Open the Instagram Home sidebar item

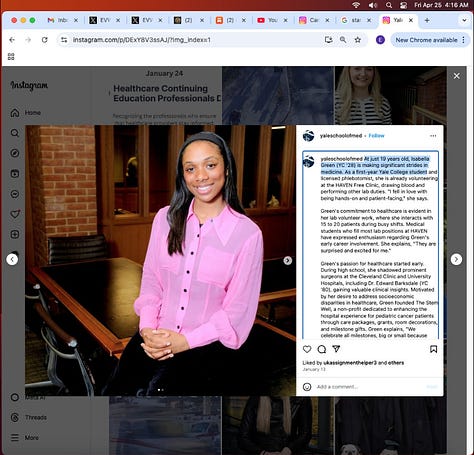pos(26,113)
